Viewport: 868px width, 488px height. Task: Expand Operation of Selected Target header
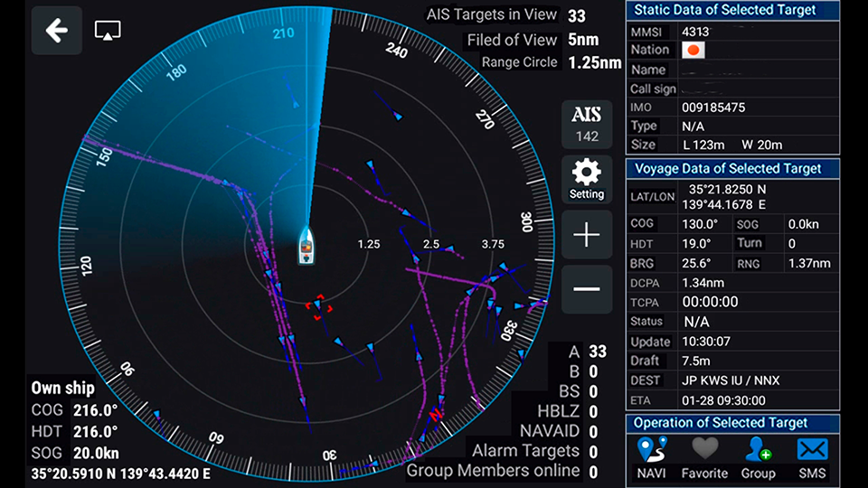click(732, 423)
